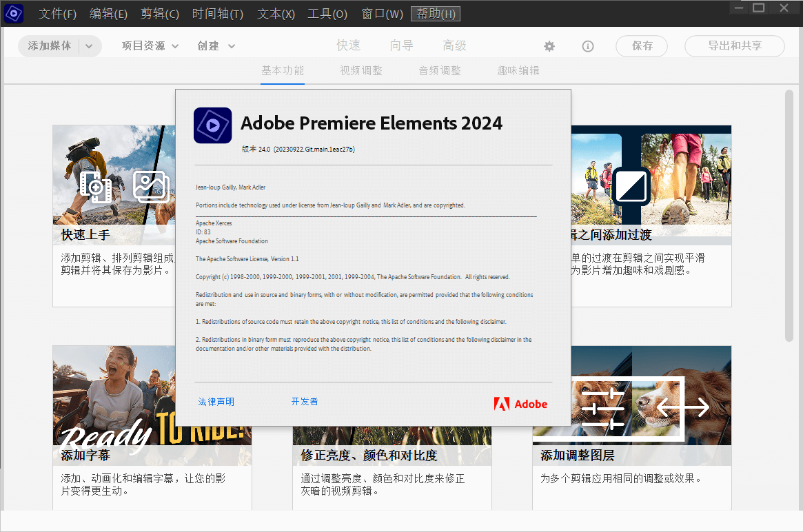803x532 pixels.
Task: Open the 文件(F) menu
Action: (x=57, y=13)
